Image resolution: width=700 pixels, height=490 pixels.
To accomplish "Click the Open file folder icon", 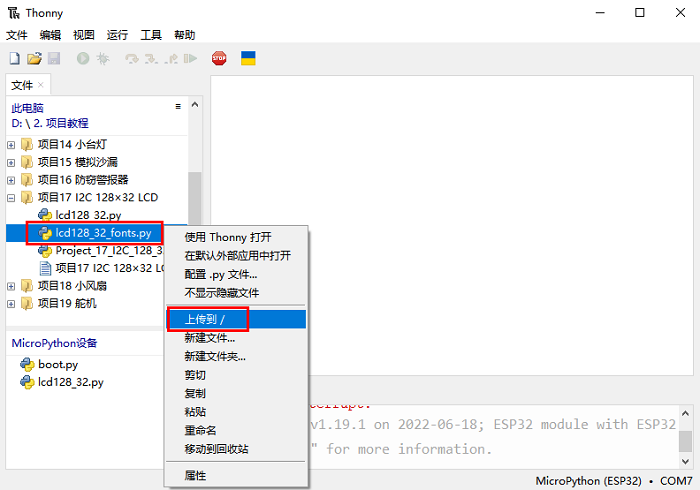I will click(x=34, y=60).
